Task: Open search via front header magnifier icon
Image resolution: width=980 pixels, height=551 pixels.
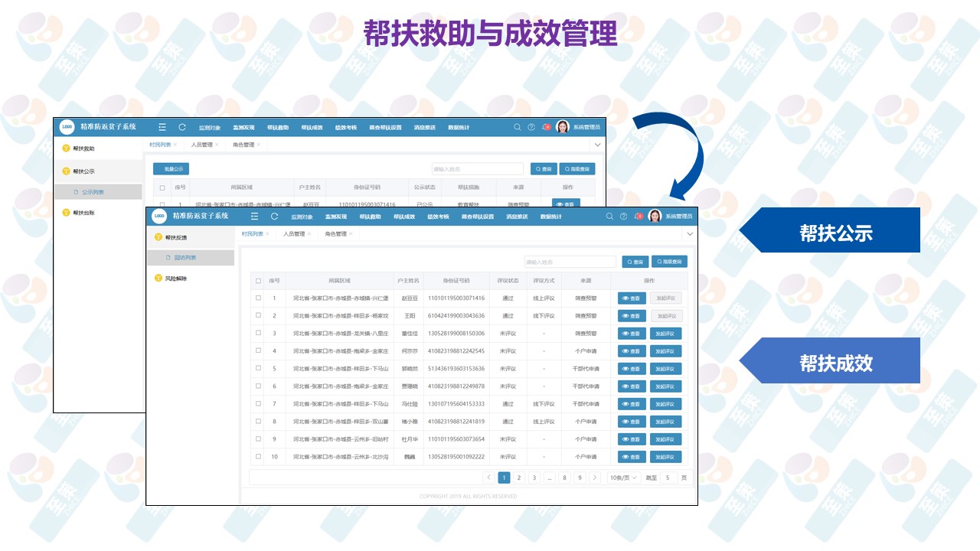Action: click(609, 217)
